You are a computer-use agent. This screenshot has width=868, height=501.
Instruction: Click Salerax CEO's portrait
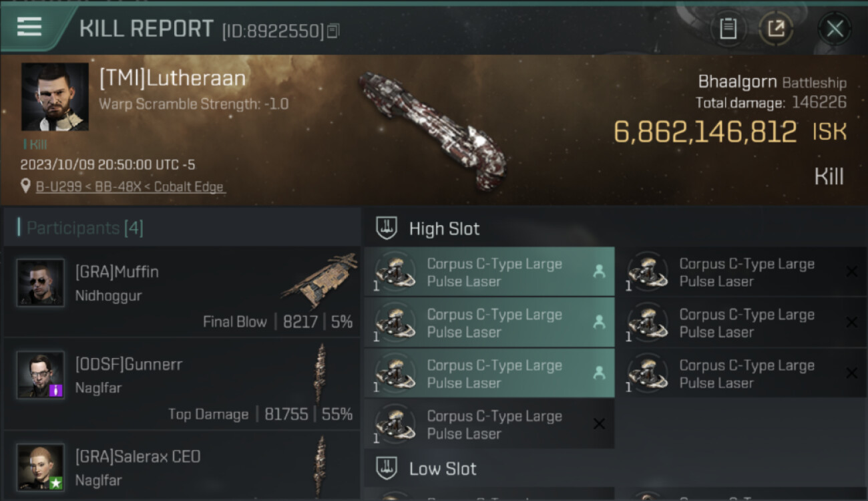pyautogui.click(x=41, y=467)
